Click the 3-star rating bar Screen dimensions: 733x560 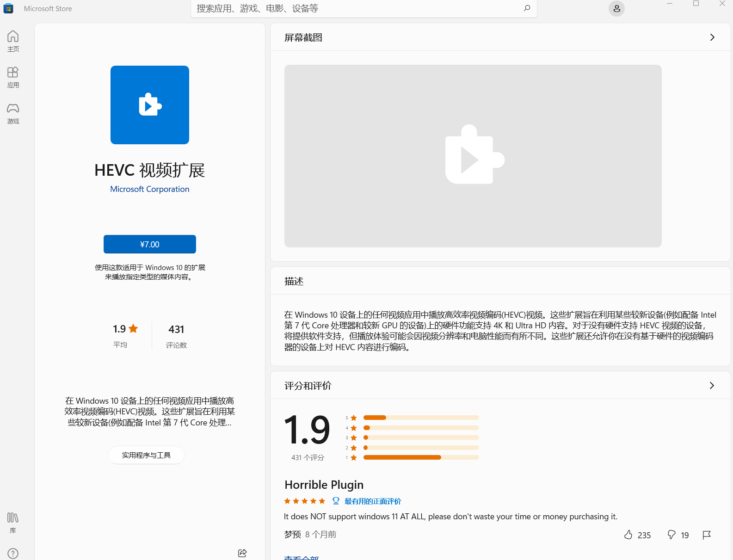click(421, 437)
